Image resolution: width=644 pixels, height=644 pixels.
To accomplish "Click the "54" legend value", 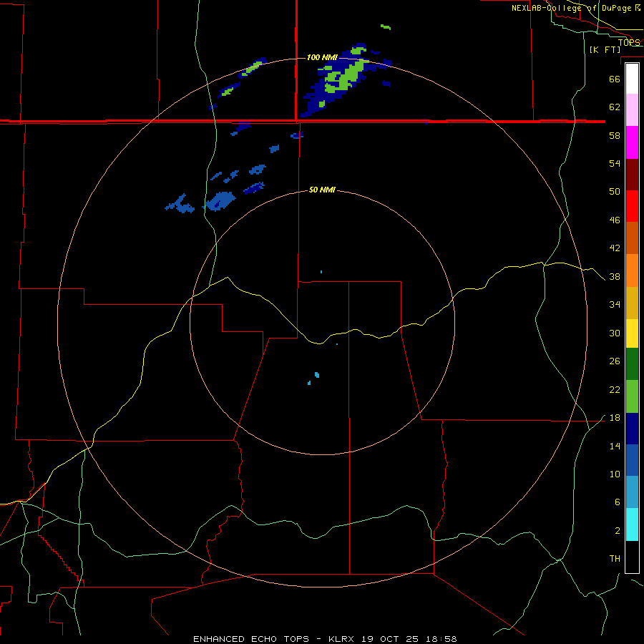I will (x=615, y=163).
